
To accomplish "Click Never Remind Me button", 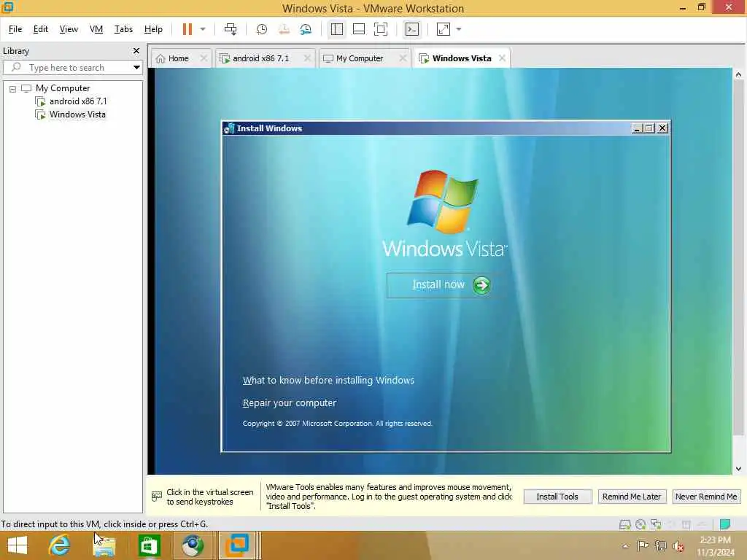I will [706, 497].
